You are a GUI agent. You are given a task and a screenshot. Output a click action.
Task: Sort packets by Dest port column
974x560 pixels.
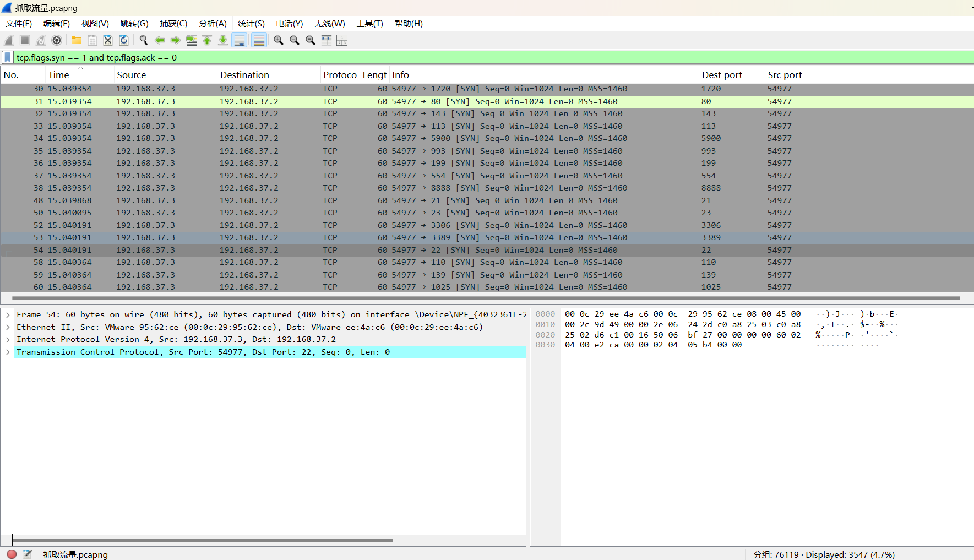pyautogui.click(x=732, y=75)
